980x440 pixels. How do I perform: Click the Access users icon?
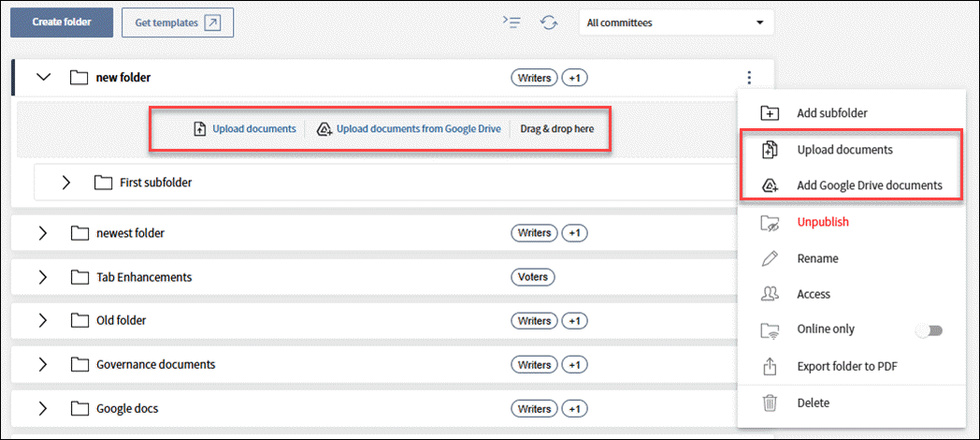(770, 294)
